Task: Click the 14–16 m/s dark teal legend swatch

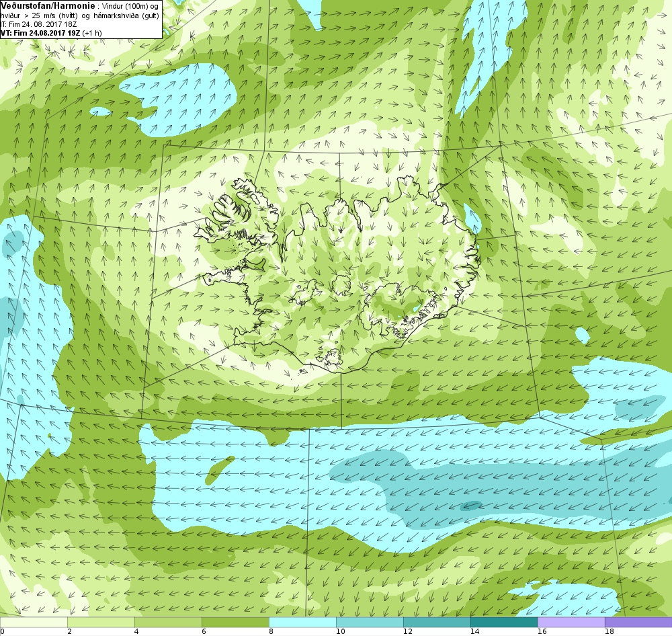Action: click(504, 623)
